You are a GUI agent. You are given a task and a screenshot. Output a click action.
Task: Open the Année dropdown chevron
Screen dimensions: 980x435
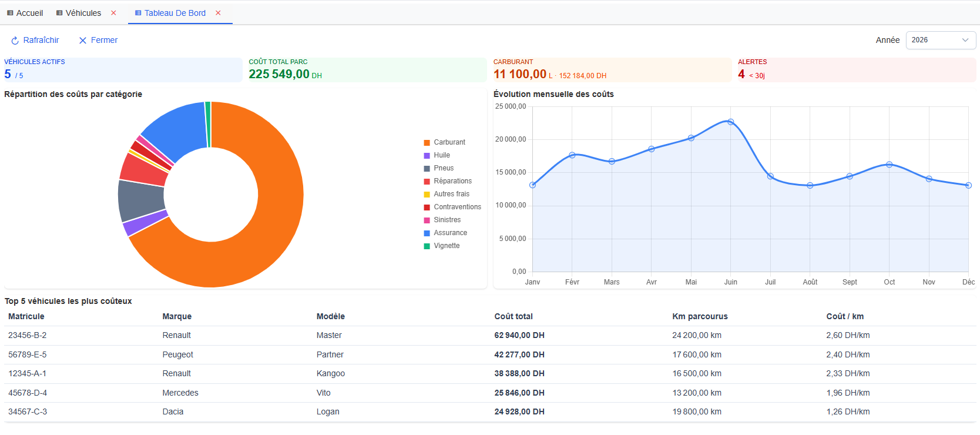965,40
